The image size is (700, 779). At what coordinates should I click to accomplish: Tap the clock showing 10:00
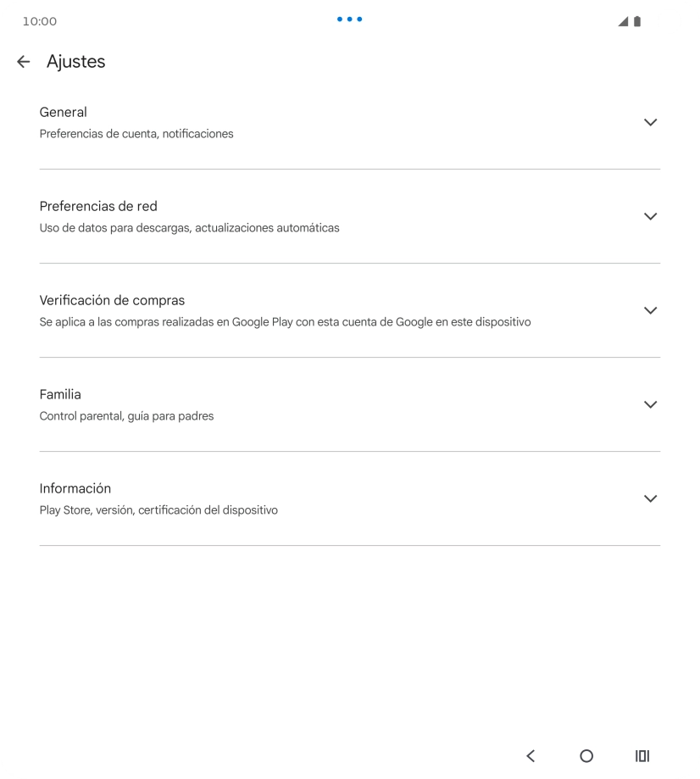pos(40,21)
